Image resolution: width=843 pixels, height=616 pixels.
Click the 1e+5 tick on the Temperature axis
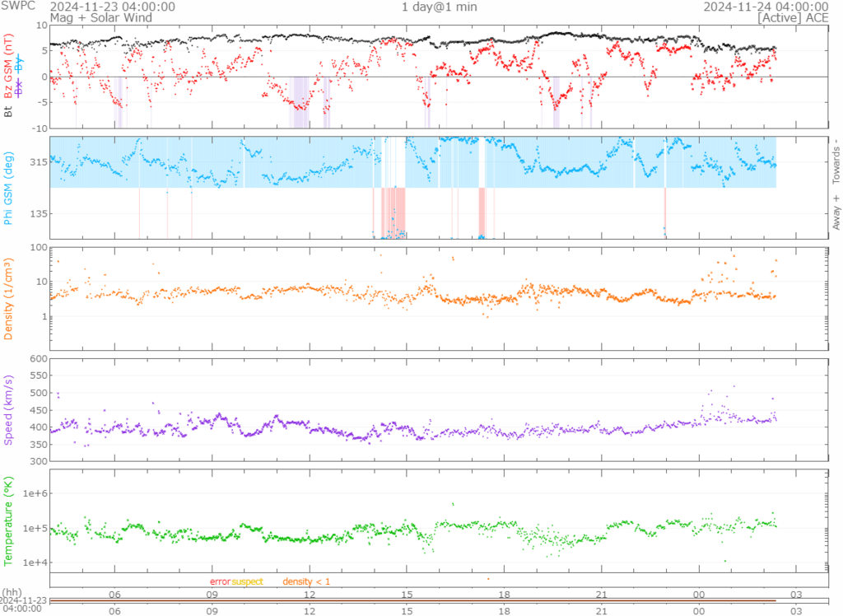click(35, 529)
